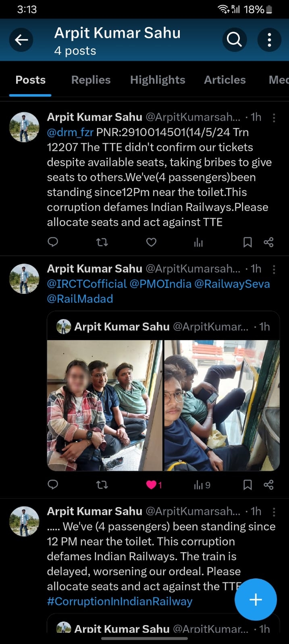Open left photo of three passengers
Viewport: 289px width, 644px height.
click(105, 405)
